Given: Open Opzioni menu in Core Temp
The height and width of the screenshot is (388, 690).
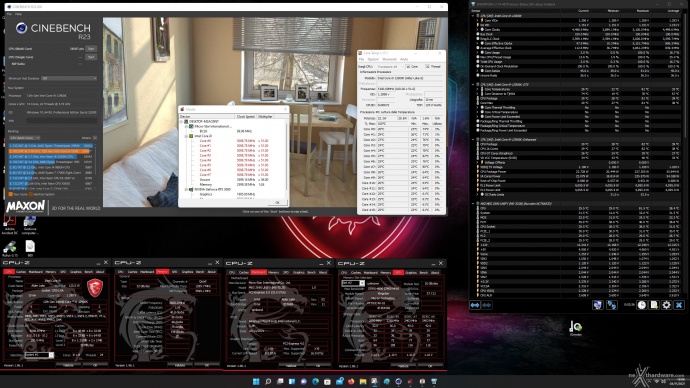Looking at the screenshot, I should (373, 59).
